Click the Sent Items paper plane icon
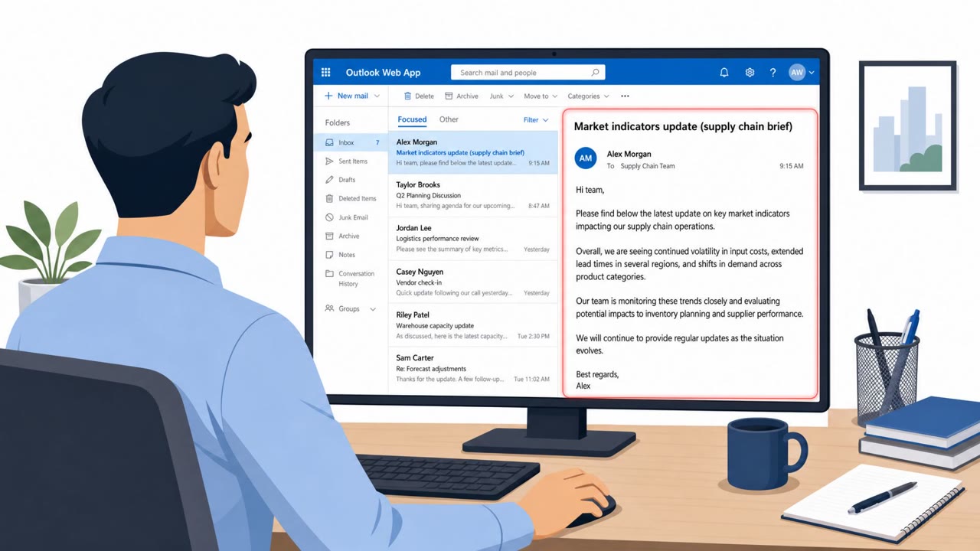The width and height of the screenshot is (980, 551). pyautogui.click(x=329, y=161)
